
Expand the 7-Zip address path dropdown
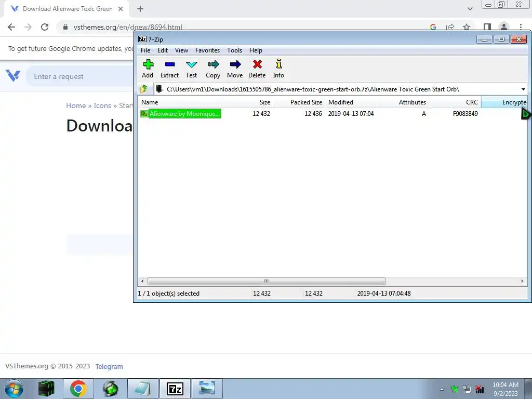[523, 89]
